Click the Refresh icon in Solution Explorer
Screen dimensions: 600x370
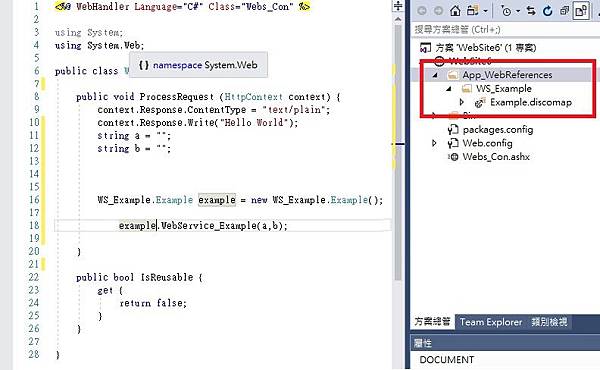548,11
